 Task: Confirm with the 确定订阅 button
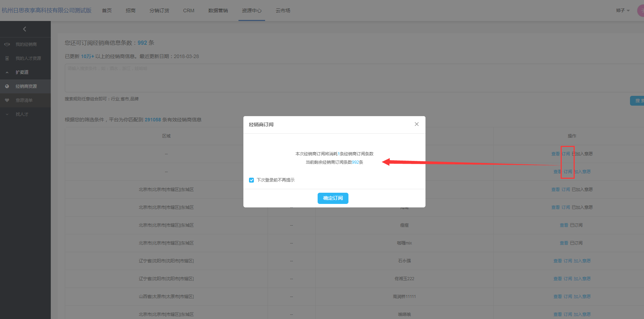[x=333, y=198]
